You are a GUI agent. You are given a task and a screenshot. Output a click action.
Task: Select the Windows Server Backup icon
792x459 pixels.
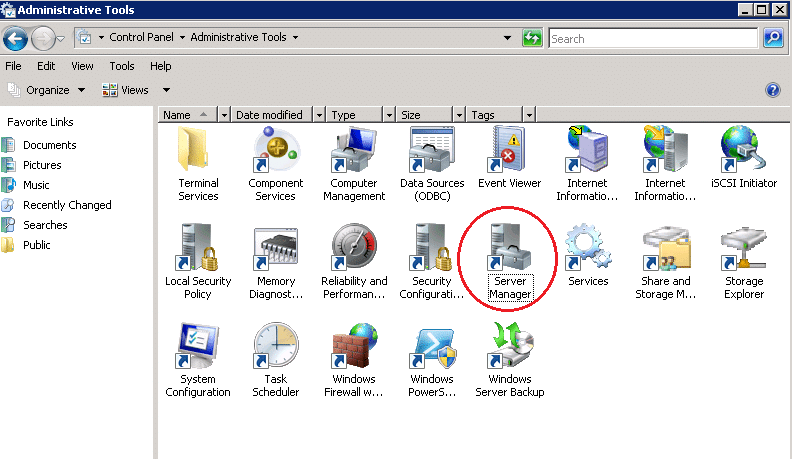click(x=510, y=360)
